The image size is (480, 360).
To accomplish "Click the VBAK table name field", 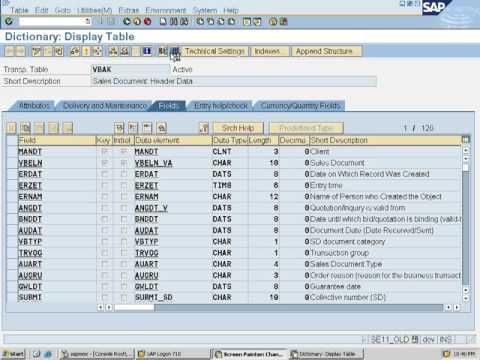I will click(x=130, y=69).
